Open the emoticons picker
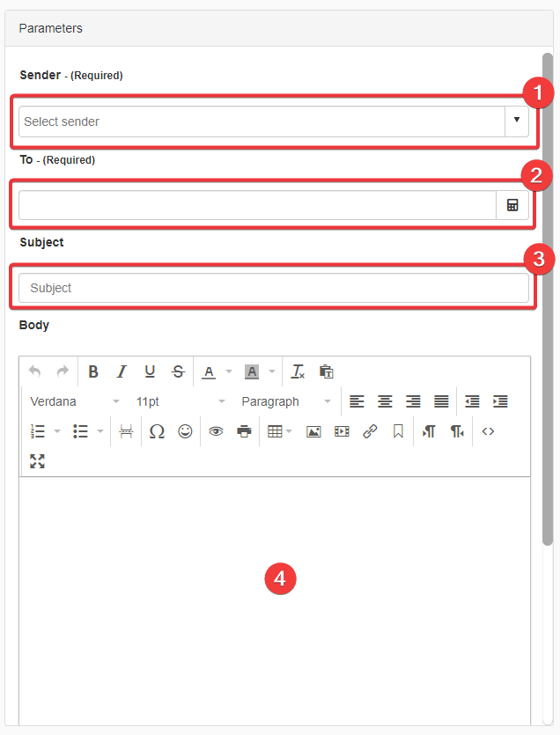The height and width of the screenshot is (735, 560). [185, 431]
